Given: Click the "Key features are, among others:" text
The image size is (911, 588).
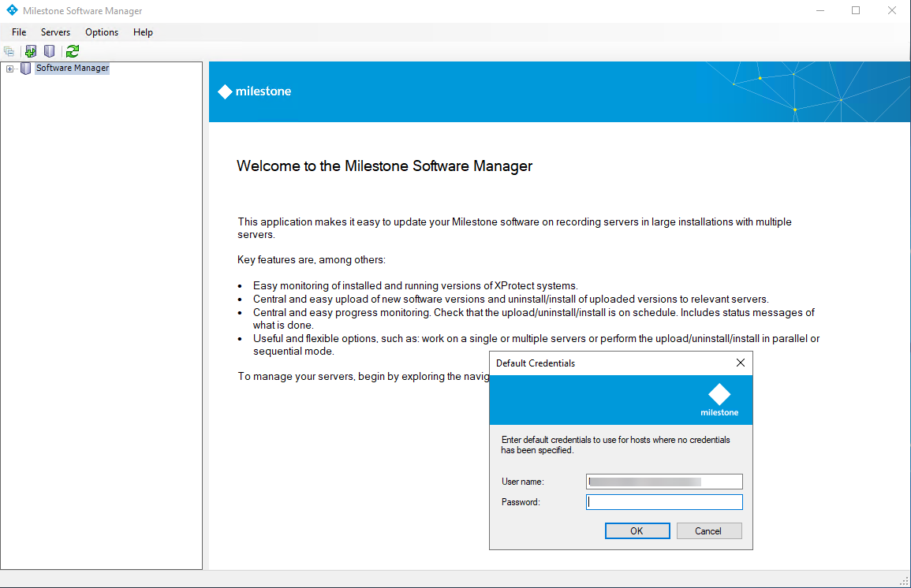Looking at the screenshot, I should coord(312,260).
